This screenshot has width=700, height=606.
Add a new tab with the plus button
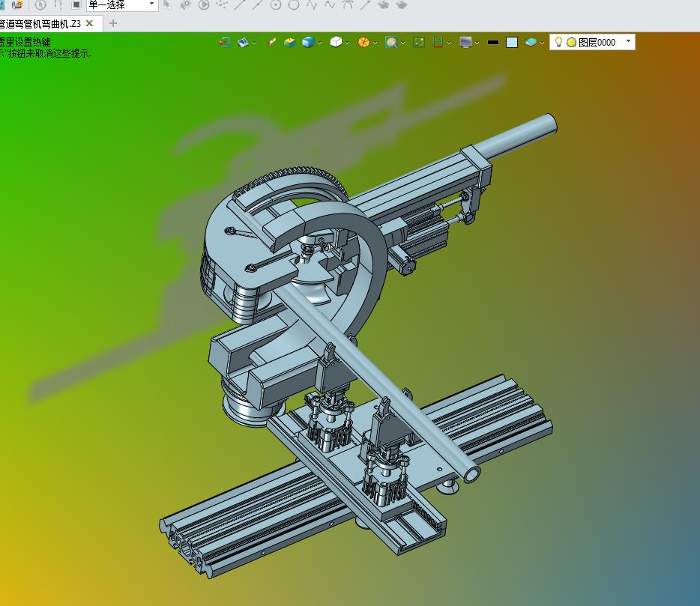(113, 23)
